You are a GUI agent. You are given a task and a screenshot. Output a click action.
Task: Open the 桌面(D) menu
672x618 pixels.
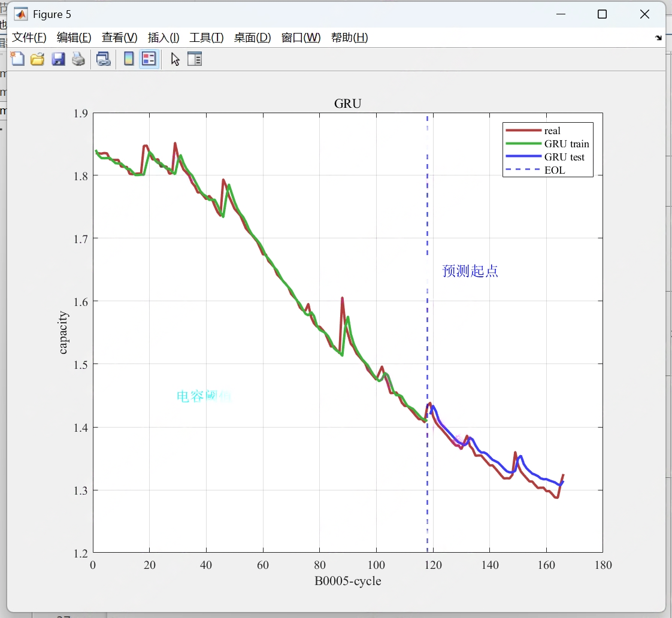pos(252,38)
